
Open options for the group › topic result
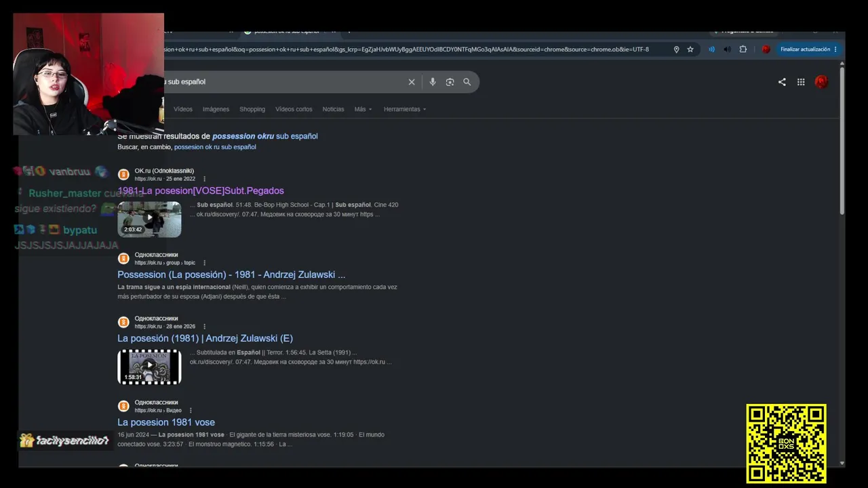(204, 263)
